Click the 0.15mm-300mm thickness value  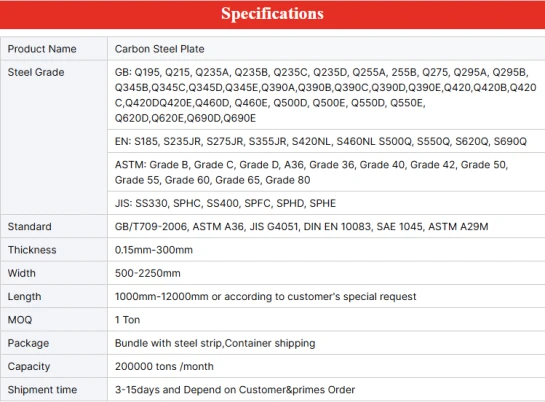(154, 250)
